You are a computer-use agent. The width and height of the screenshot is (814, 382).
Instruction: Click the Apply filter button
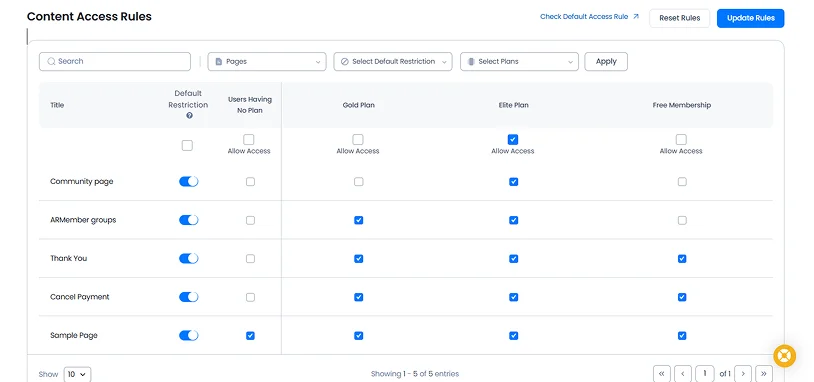tap(606, 61)
